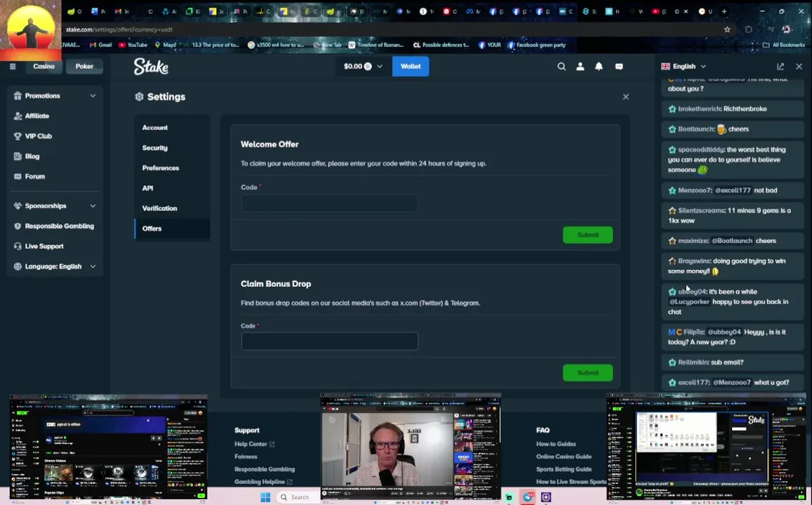
Task: Open the notifications bell icon
Action: [x=599, y=66]
